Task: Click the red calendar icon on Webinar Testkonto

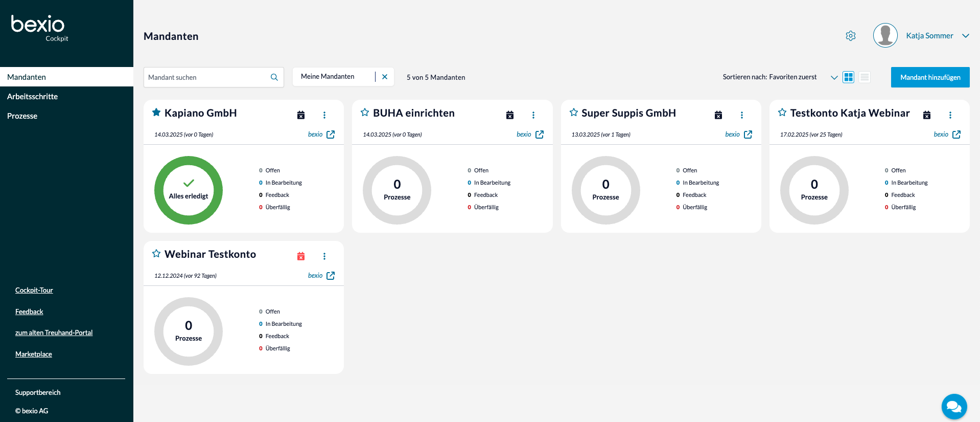Action: pos(301,256)
